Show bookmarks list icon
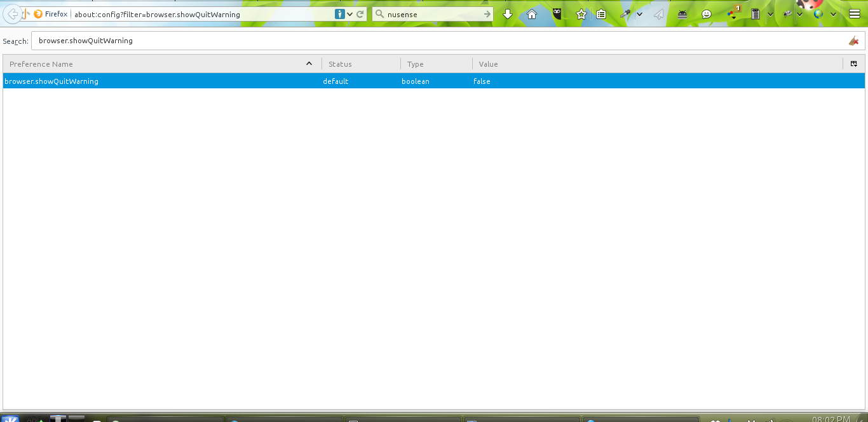 [x=601, y=14]
